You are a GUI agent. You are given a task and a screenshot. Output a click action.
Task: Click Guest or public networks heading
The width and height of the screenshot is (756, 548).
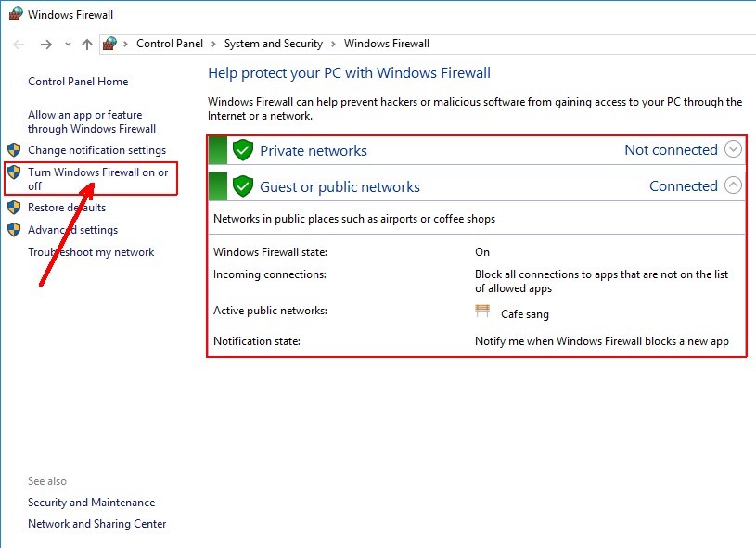[x=340, y=187]
